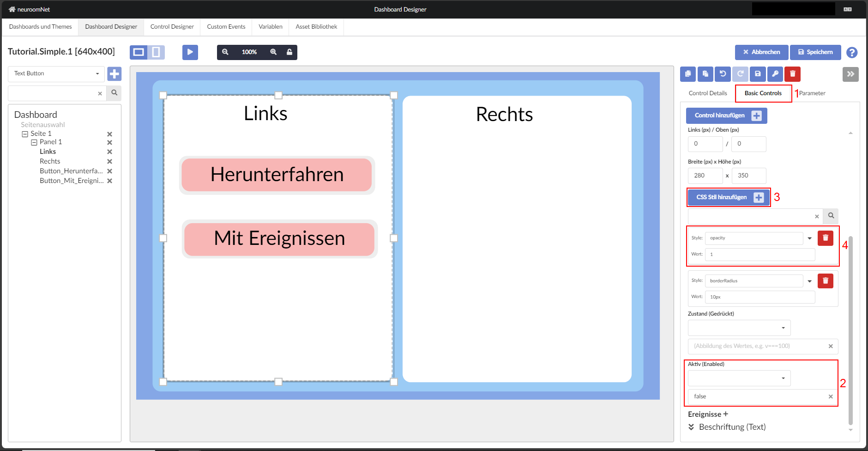Click the Breite width input field
This screenshot has width=868, height=451.
pos(705,176)
